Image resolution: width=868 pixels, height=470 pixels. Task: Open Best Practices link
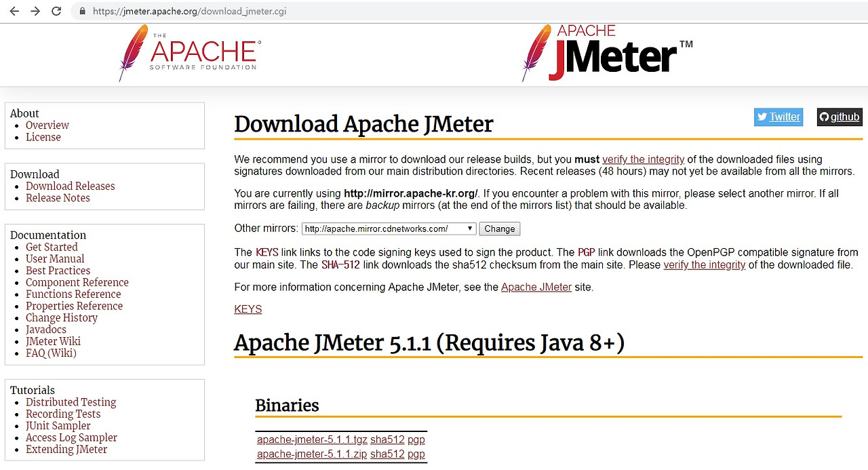[58, 271]
